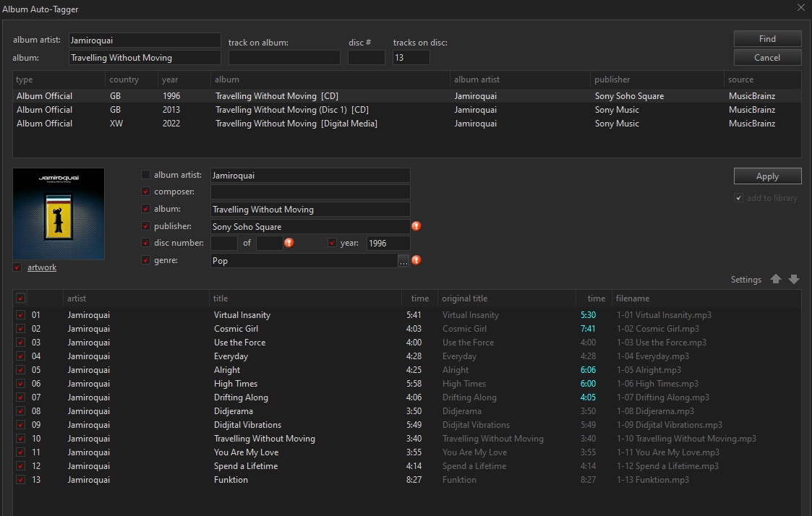Uncheck the composer checkbox
This screenshot has width=812, height=516.
[x=146, y=192]
